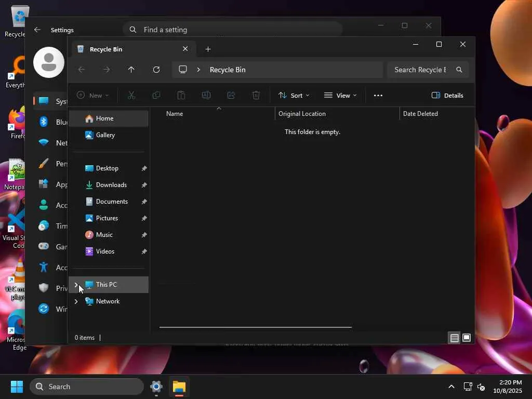Select This PC in the navigation pane

(109, 285)
